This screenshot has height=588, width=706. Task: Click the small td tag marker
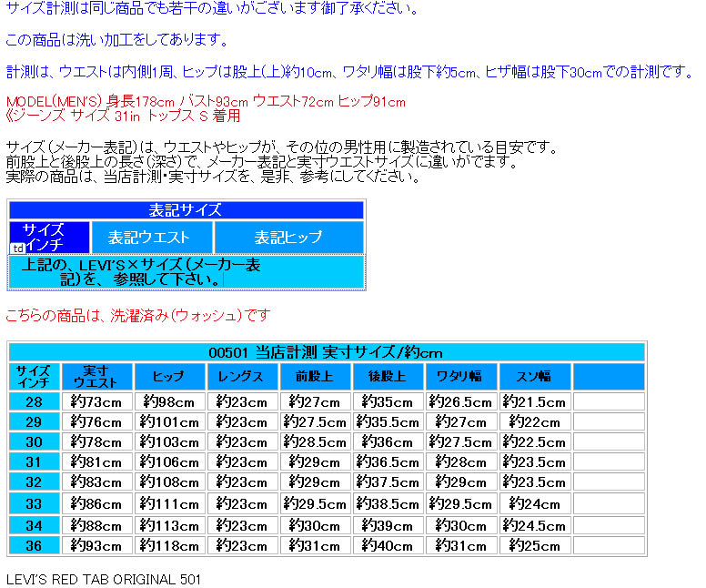point(17,248)
